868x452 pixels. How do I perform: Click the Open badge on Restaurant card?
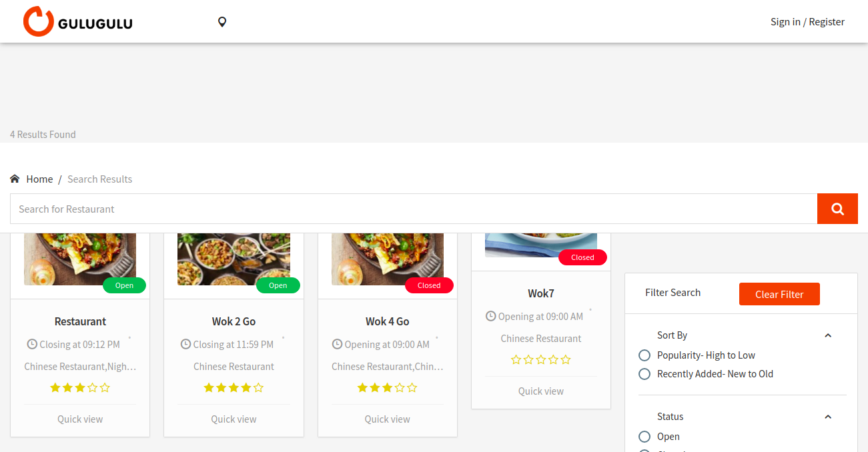coord(124,285)
